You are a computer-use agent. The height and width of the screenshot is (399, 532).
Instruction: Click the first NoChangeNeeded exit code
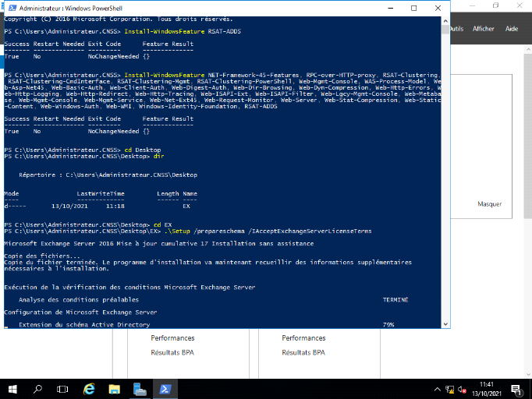click(x=113, y=57)
